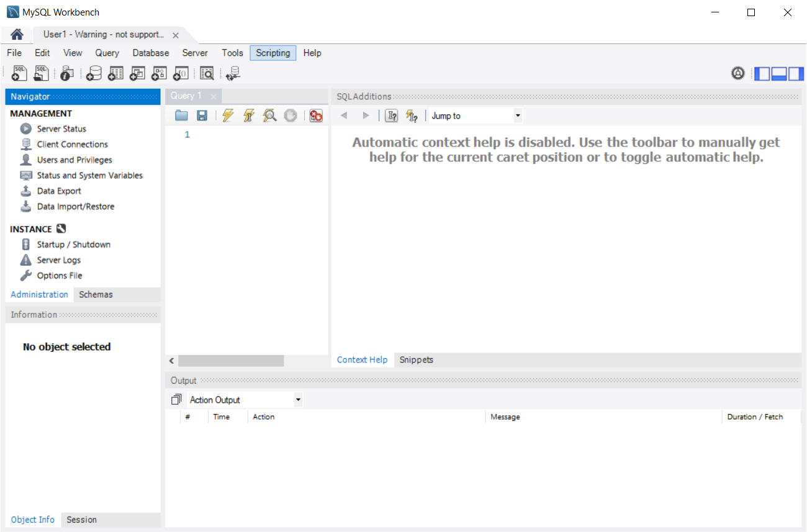Image resolution: width=807 pixels, height=532 pixels.
Task: Copy output icon in Output panel
Action: (177, 400)
